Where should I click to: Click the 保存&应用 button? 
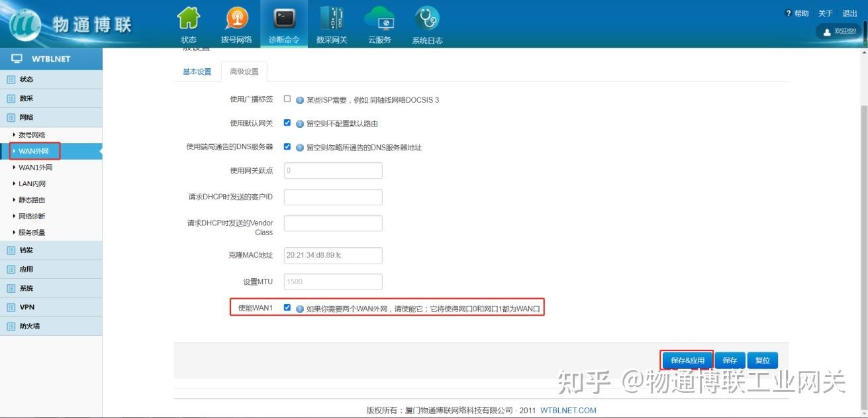click(687, 360)
